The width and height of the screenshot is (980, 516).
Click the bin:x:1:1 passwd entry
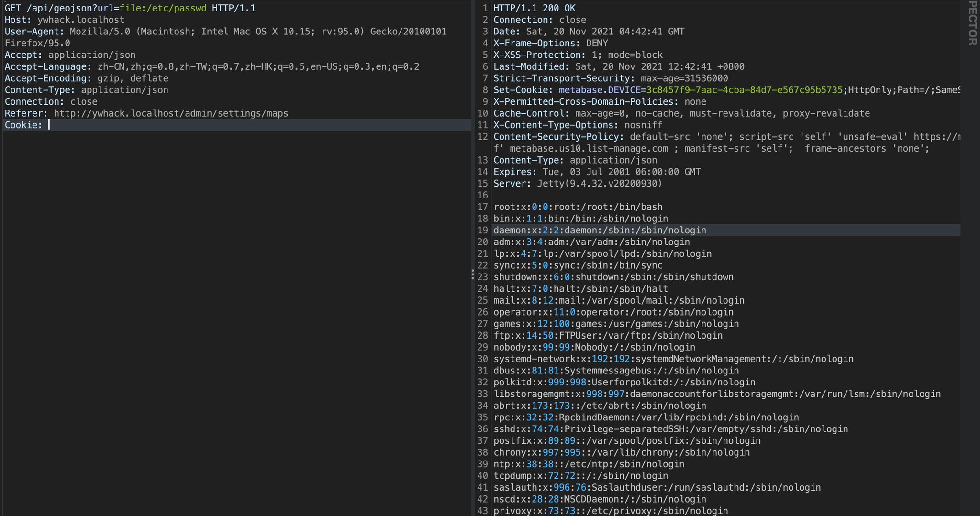580,219
